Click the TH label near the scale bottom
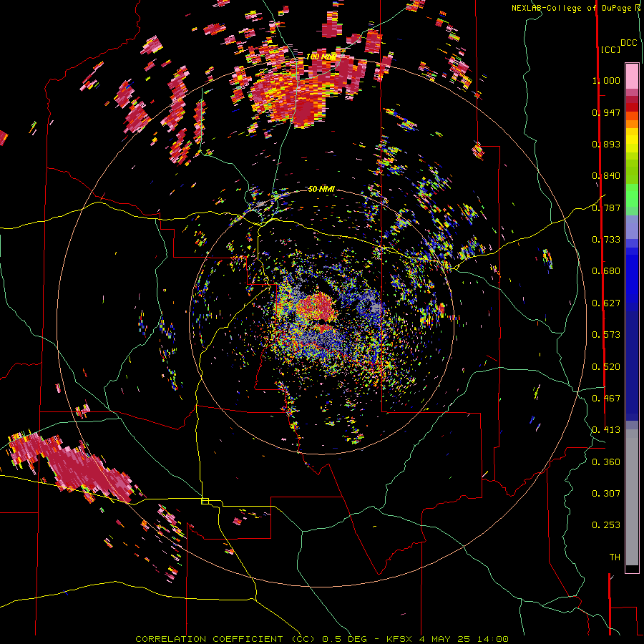The image size is (644, 644). coord(615,557)
